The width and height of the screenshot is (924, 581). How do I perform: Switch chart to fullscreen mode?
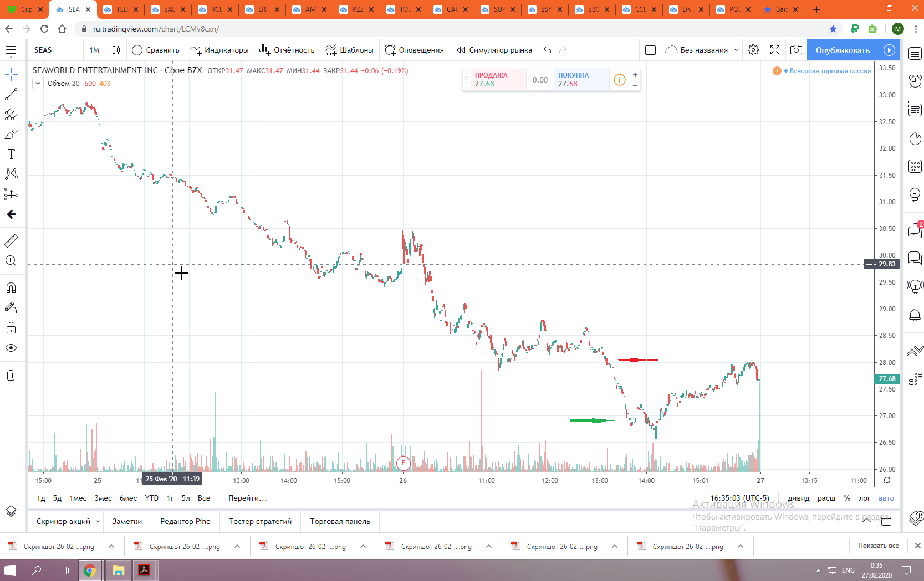(775, 50)
